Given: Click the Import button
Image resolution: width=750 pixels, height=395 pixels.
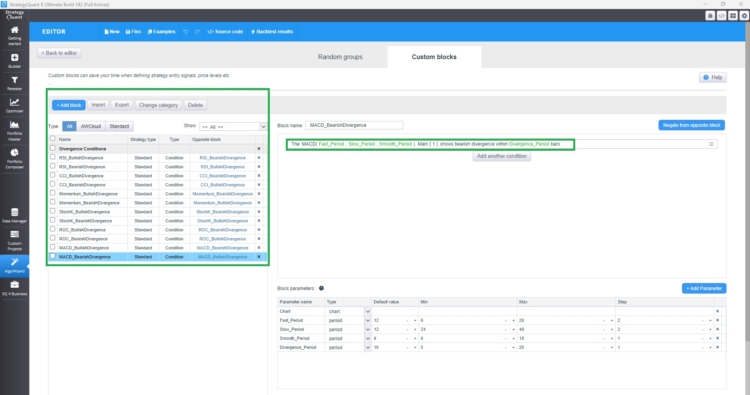Looking at the screenshot, I should point(98,105).
